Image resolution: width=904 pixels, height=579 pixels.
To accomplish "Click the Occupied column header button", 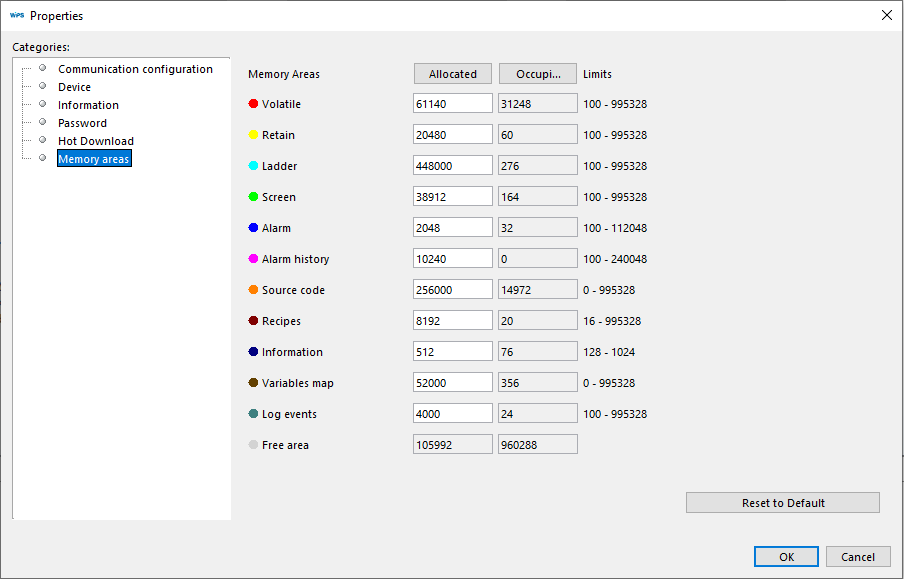I will [537, 73].
